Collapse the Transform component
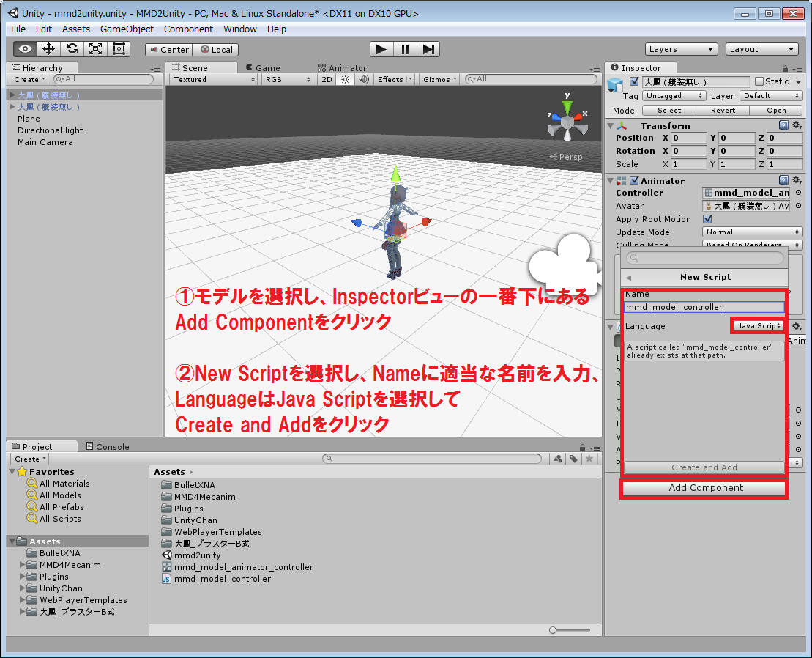812x658 pixels. (611, 126)
